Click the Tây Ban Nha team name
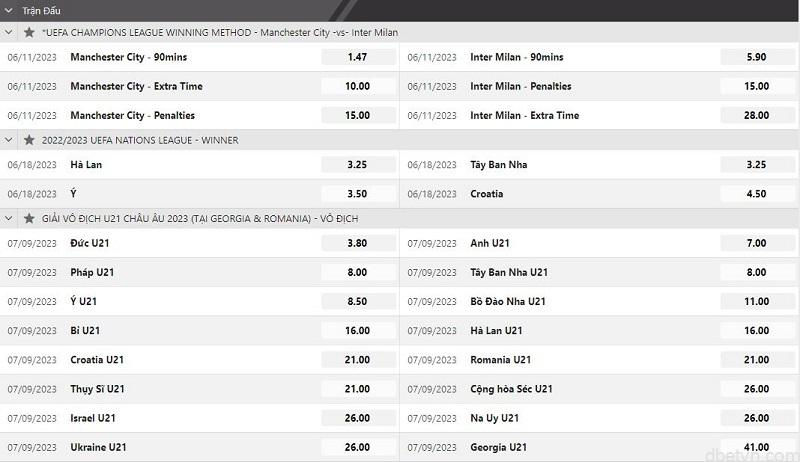 (498, 165)
